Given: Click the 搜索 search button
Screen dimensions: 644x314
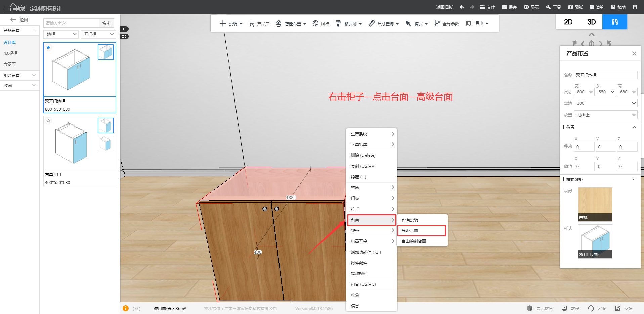Looking at the screenshot, I should pyautogui.click(x=106, y=23).
